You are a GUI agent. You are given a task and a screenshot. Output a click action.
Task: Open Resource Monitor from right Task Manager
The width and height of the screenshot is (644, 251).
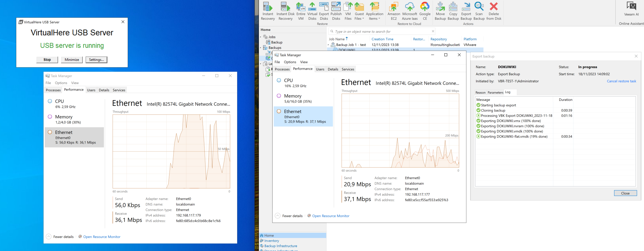pos(328,216)
